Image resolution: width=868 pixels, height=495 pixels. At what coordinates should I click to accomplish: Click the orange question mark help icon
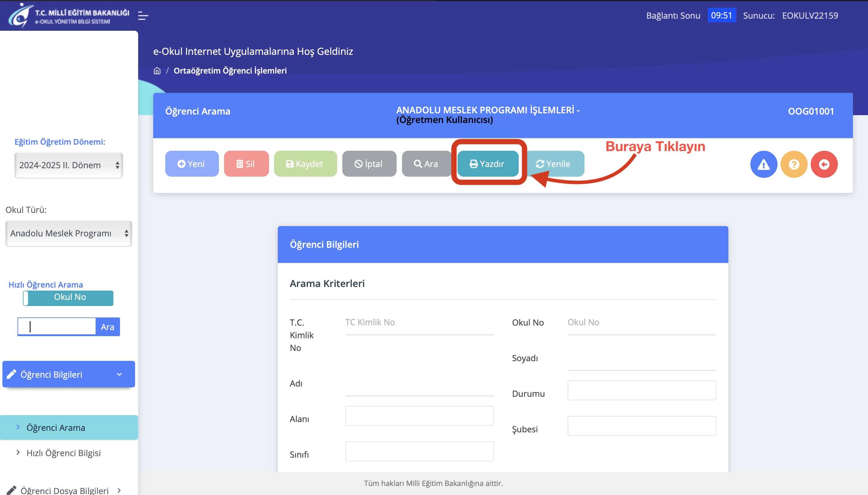(794, 164)
